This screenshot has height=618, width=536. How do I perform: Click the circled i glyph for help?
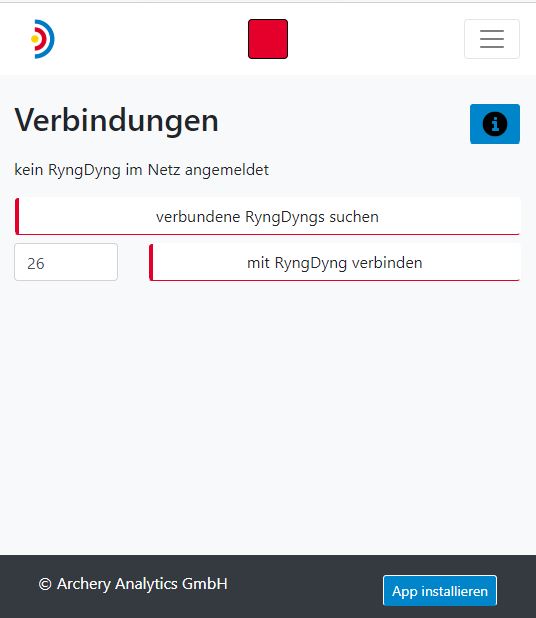point(495,124)
